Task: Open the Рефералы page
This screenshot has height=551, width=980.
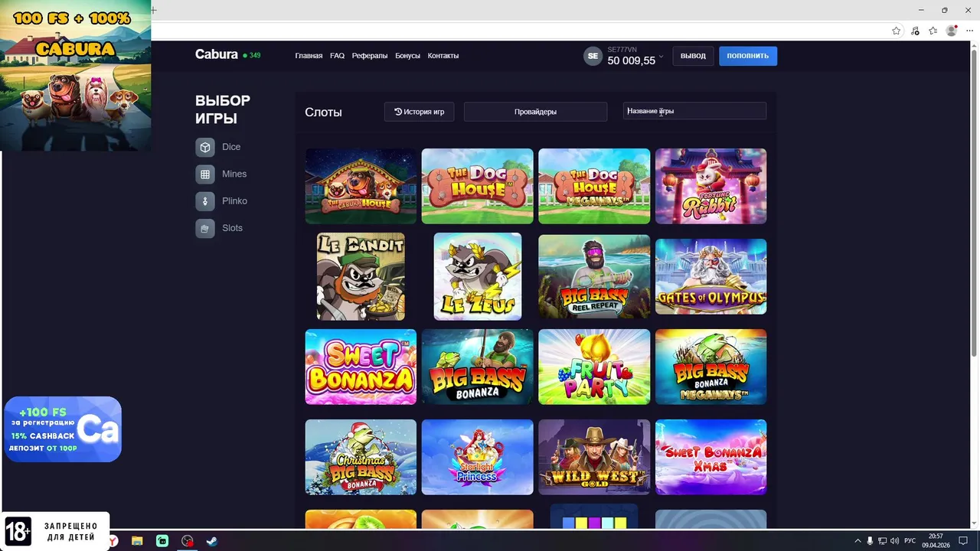Action: (370, 56)
